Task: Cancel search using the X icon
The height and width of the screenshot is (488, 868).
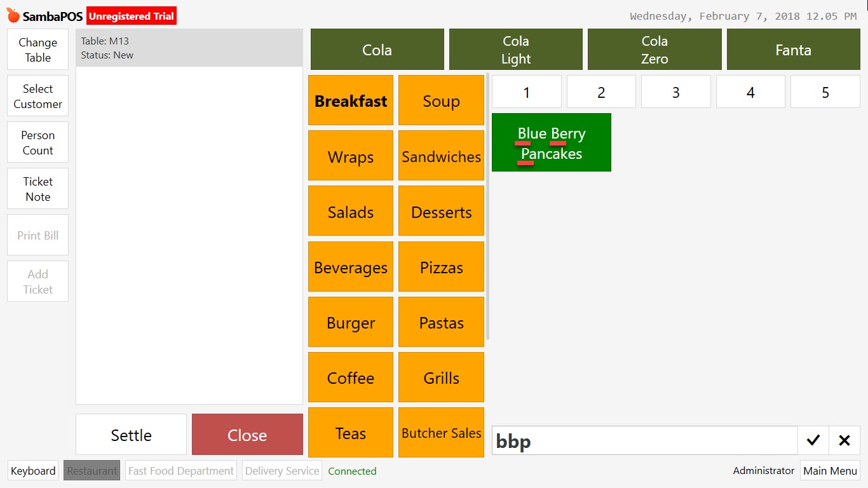Action: [x=844, y=440]
